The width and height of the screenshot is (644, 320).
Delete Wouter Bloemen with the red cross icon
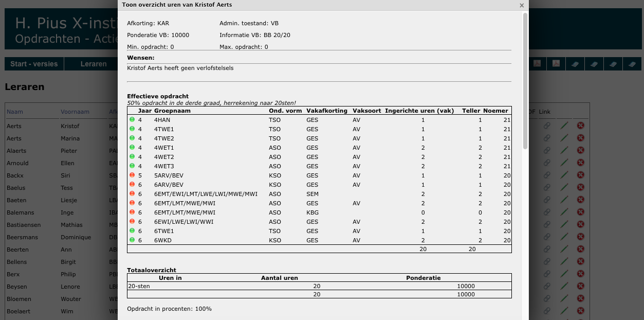pyautogui.click(x=581, y=298)
